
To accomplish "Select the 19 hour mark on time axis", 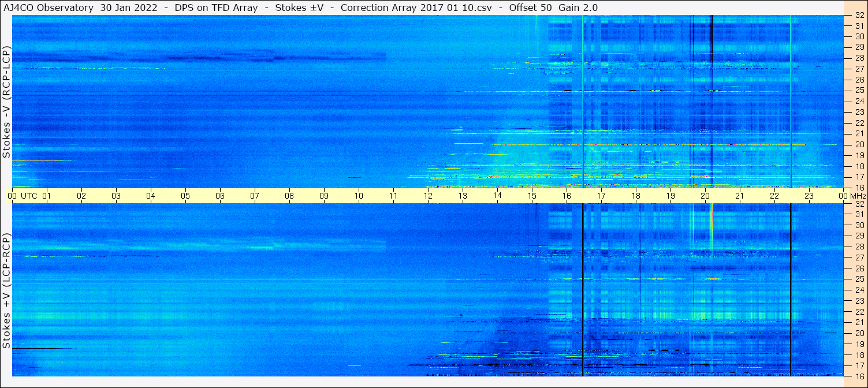I will 670,196.
